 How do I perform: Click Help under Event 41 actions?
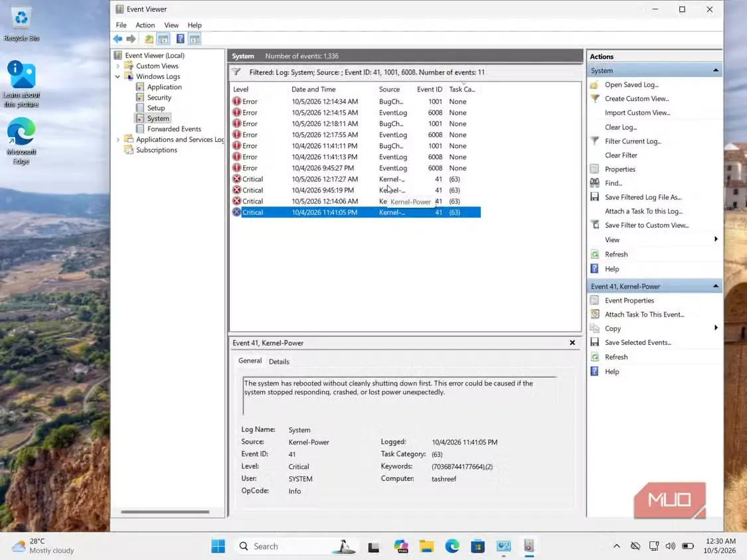pyautogui.click(x=612, y=372)
